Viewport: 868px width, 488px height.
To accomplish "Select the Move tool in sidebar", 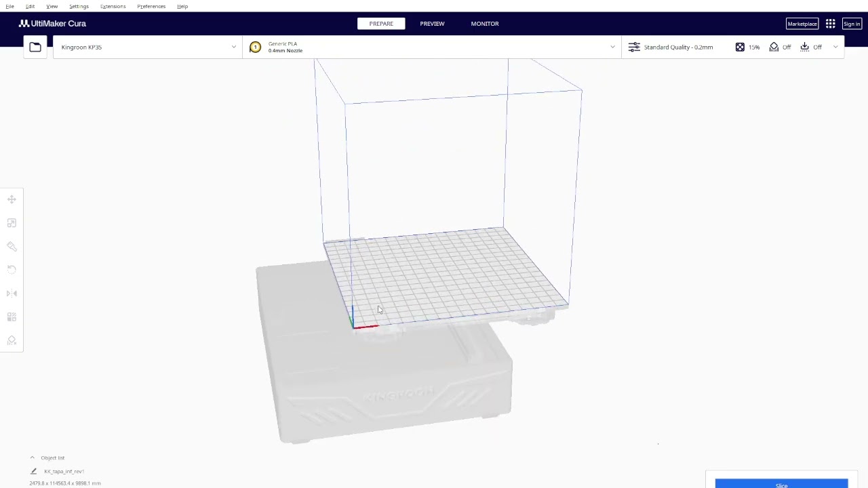I will pyautogui.click(x=12, y=199).
